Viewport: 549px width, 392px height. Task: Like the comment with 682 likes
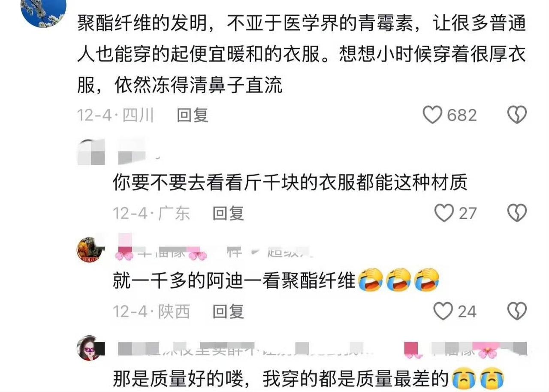(432, 115)
